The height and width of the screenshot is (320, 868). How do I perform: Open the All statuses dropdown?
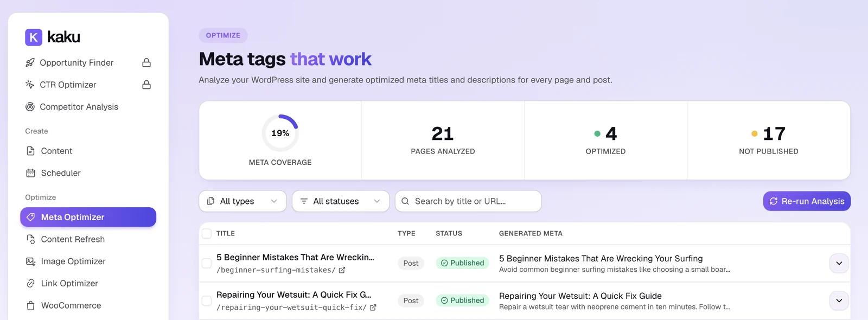[341, 201]
